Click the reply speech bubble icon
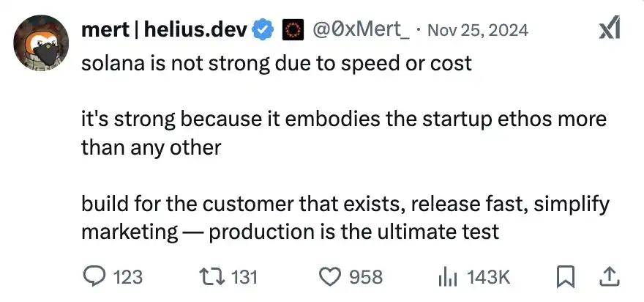644x302 pixels. [x=93, y=276]
